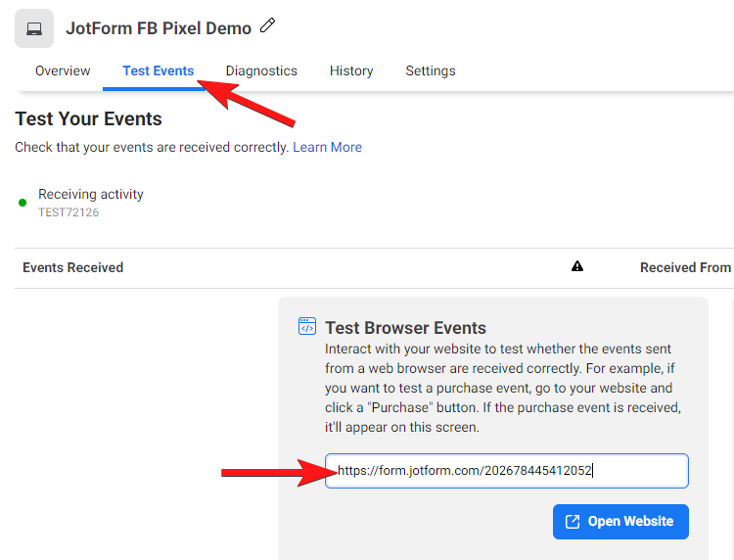The width and height of the screenshot is (734, 560).
Task: Click the pencil icon to rename the pixel
Action: (268, 26)
